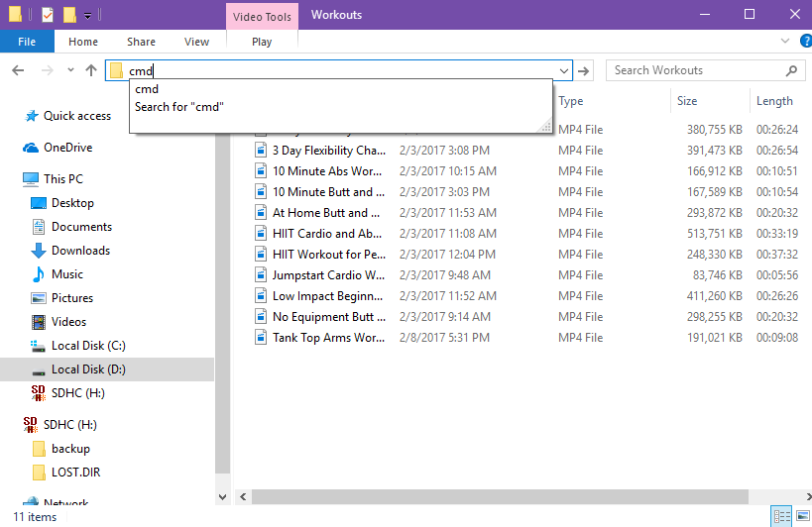This screenshot has height=527, width=812.
Task: Select the 10 Minute Abs Wor... file
Action: (x=327, y=171)
